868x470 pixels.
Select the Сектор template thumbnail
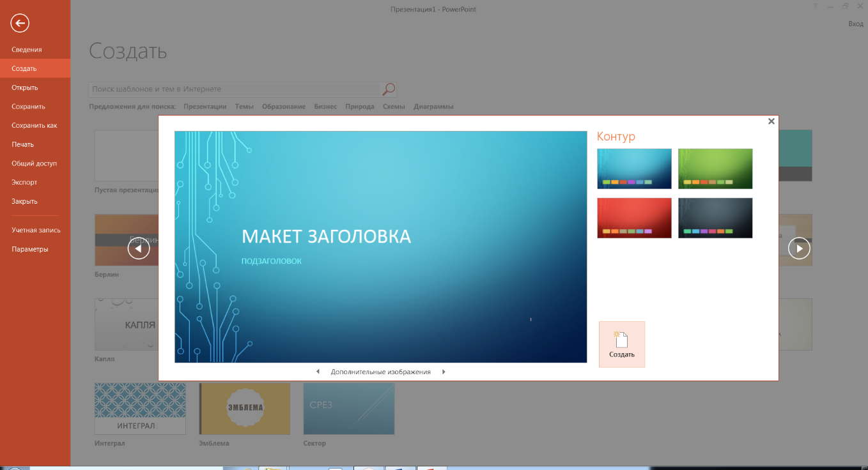349,409
